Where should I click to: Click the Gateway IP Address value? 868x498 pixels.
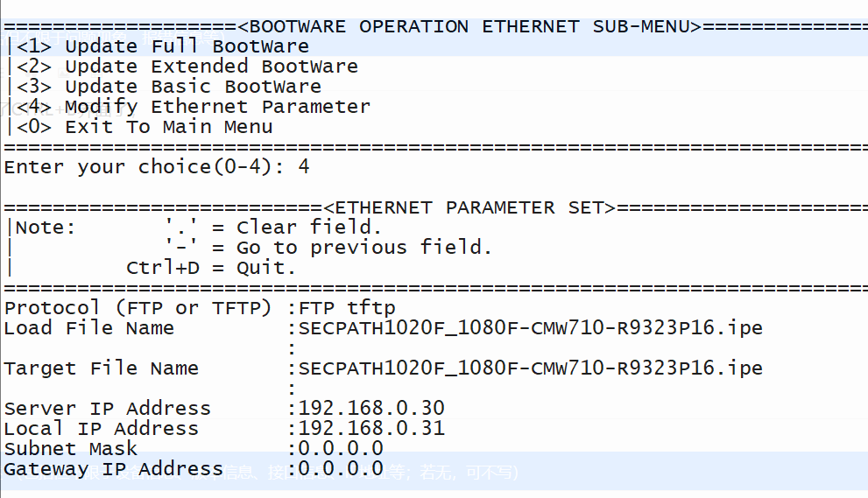pyautogui.click(x=341, y=469)
